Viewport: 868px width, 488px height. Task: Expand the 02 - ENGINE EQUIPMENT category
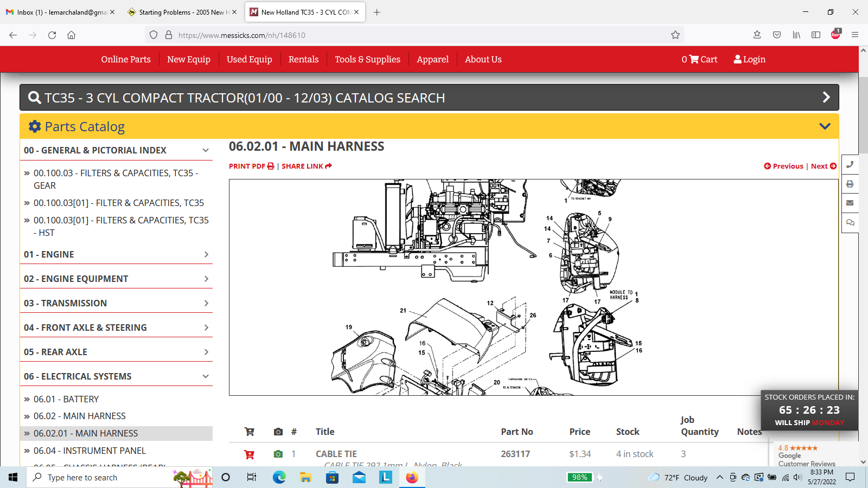pyautogui.click(x=206, y=279)
